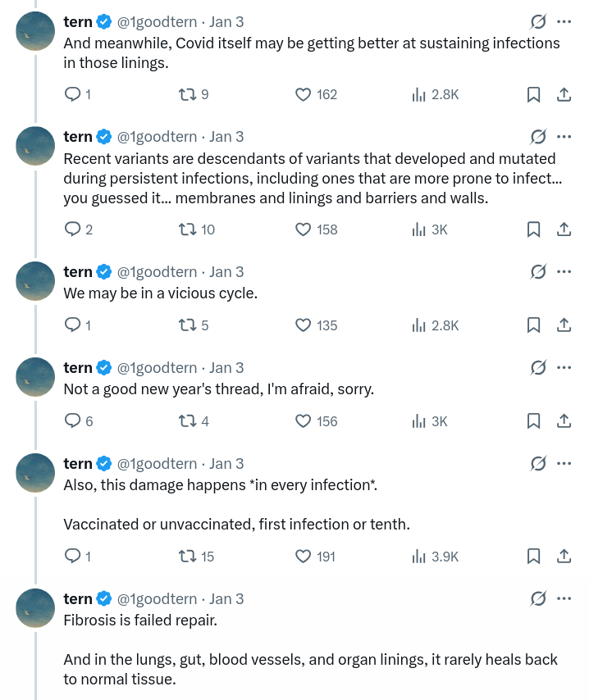Share the "damage happens in every infection" tweet
This screenshot has height=700, width=589.
click(564, 557)
